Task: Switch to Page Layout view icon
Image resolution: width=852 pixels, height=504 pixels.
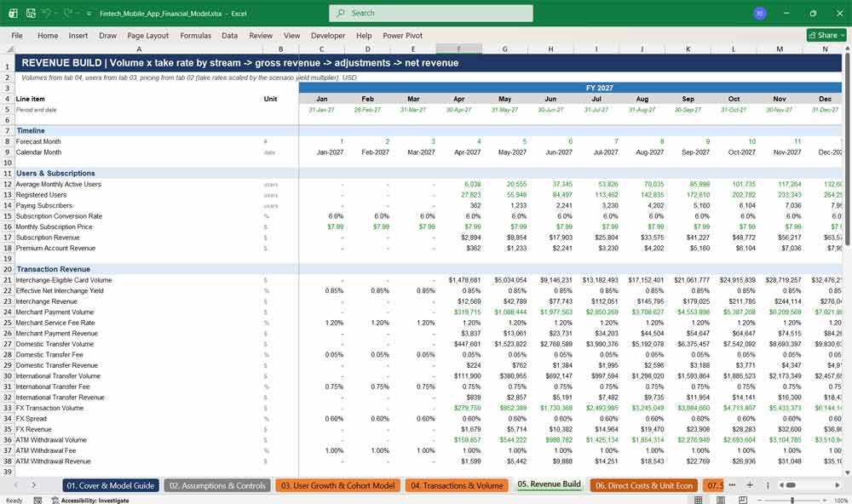Action: pyautogui.click(x=721, y=501)
